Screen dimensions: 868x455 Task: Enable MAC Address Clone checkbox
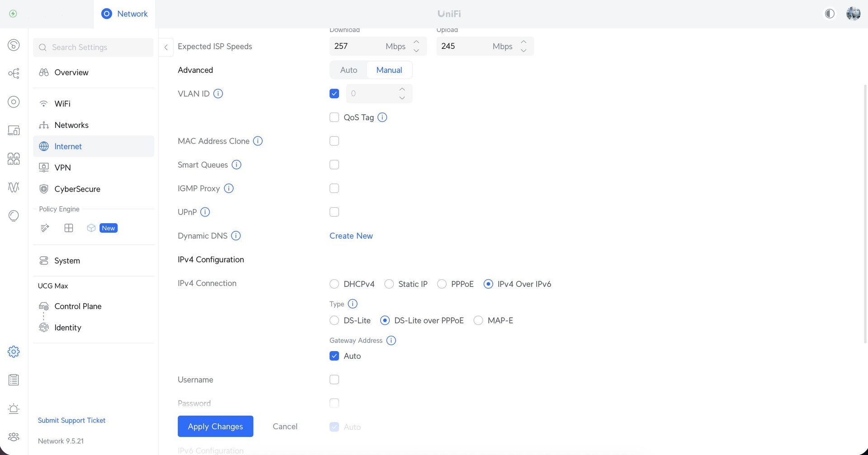coord(334,141)
